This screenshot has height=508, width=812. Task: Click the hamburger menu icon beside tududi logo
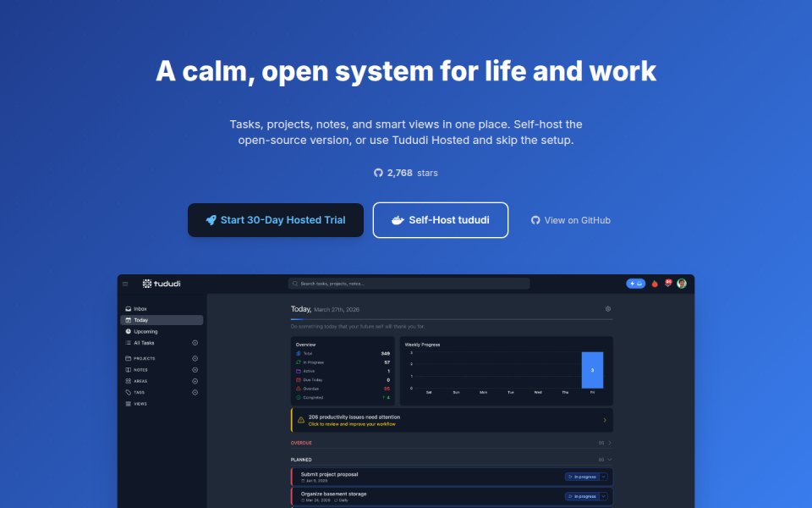pyautogui.click(x=125, y=284)
